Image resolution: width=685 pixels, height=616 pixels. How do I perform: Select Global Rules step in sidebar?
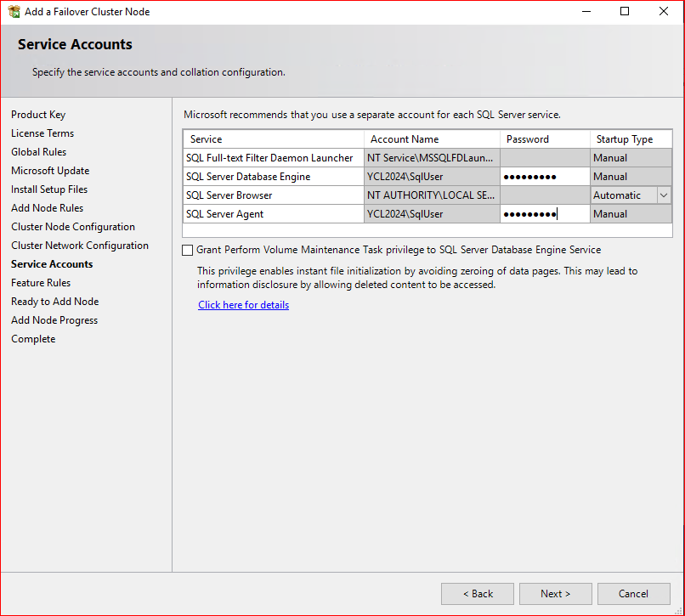click(x=39, y=152)
